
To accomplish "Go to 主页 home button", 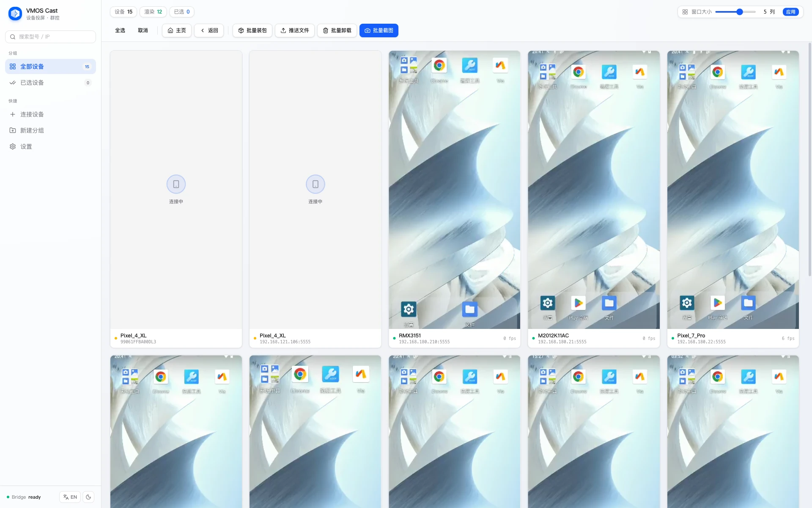I will 177,30.
